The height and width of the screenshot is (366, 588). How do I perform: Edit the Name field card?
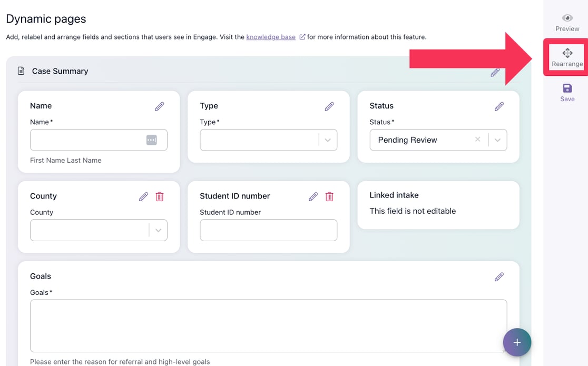[159, 106]
